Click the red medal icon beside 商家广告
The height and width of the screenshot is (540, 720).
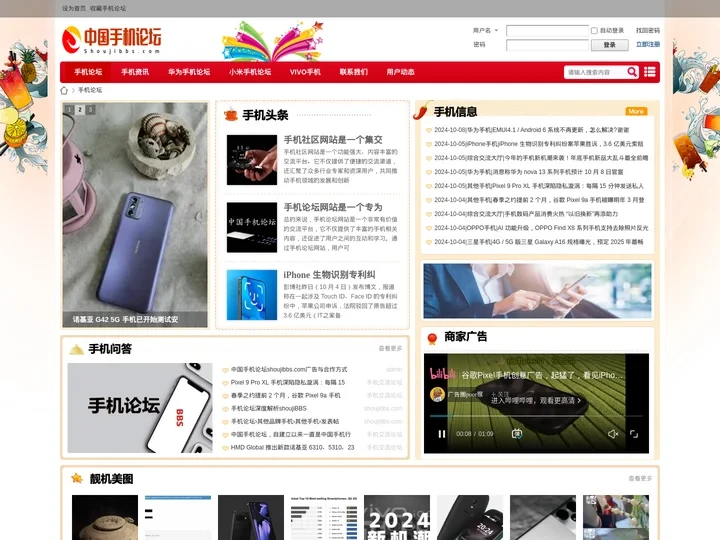click(x=432, y=338)
